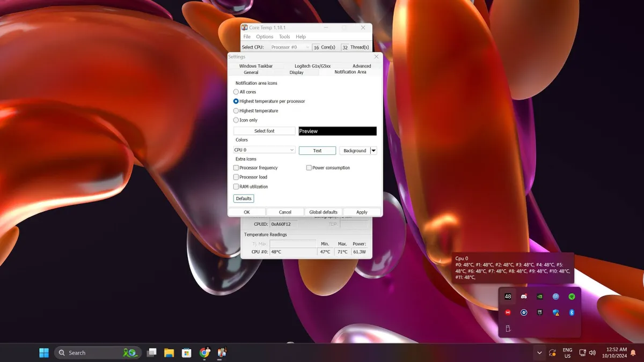
Task: Open the CPU 0 colors dropdown
Action: tap(264, 150)
